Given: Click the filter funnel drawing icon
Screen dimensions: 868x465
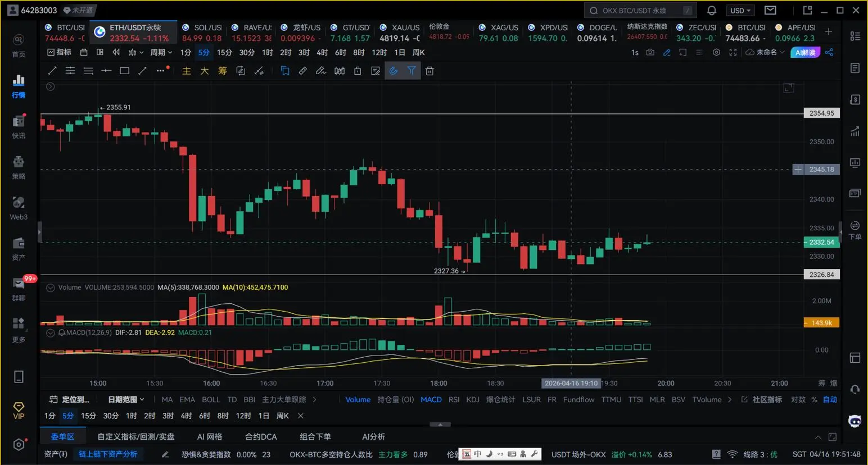Looking at the screenshot, I should 412,71.
